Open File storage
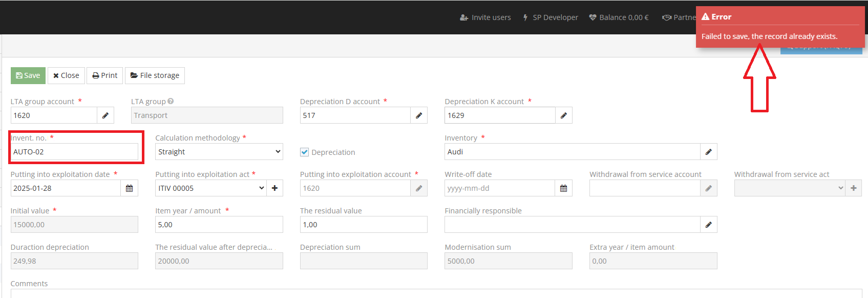The height and width of the screenshot is (298, 868). (155, 75)
